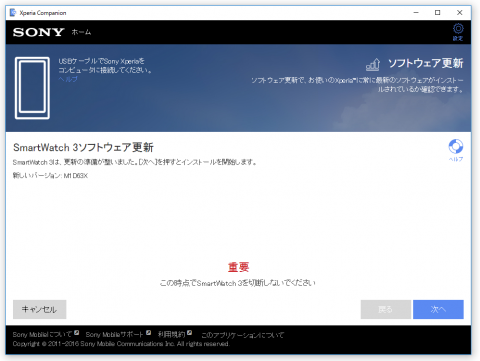Click external link icon beside 利用規約
Screen dimensions: 480x361
tap(189, 332)
